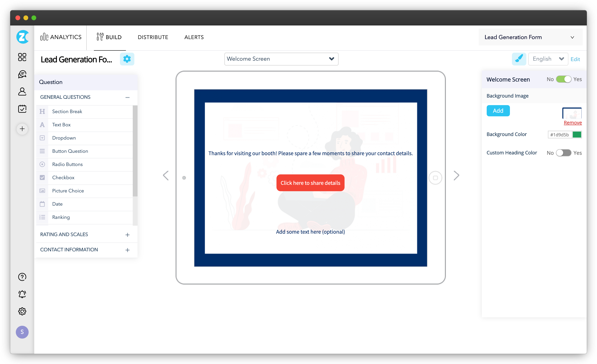Switch to the Analytics tab
This screenshot has height=364, width=597.
(61, 37)
